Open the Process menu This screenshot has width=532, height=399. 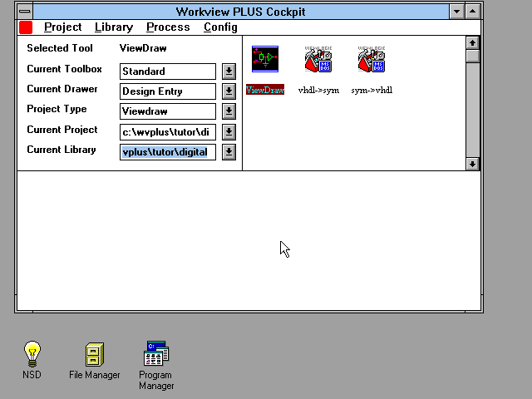(x=168, y=27)
